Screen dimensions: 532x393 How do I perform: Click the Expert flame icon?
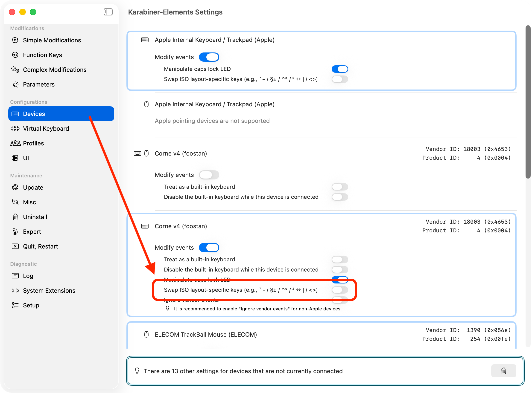point(15,232)
